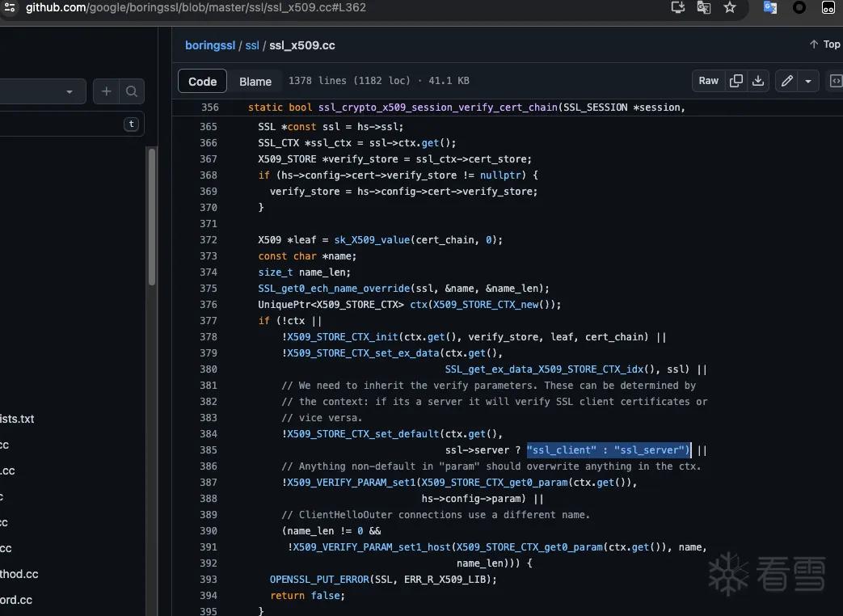The width and height of the screenshot is (843, 616).
Task: Go to boringssl repository breadcrumb
Action: [210, 46]
